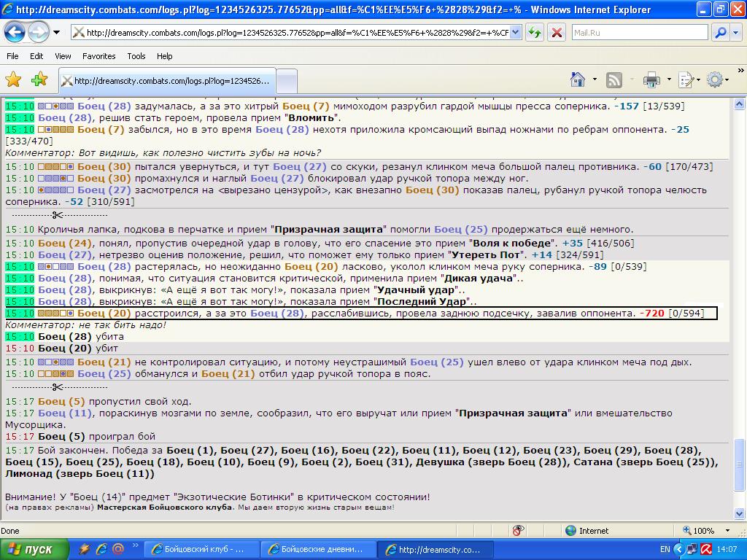
Task: Click the Forward arrow navigation button
Action: 38,32
